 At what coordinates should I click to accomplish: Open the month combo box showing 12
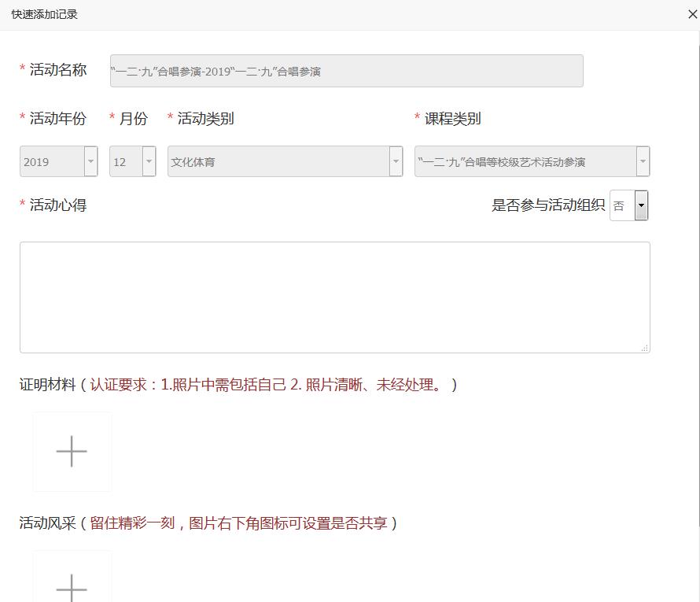click(125, 162)
